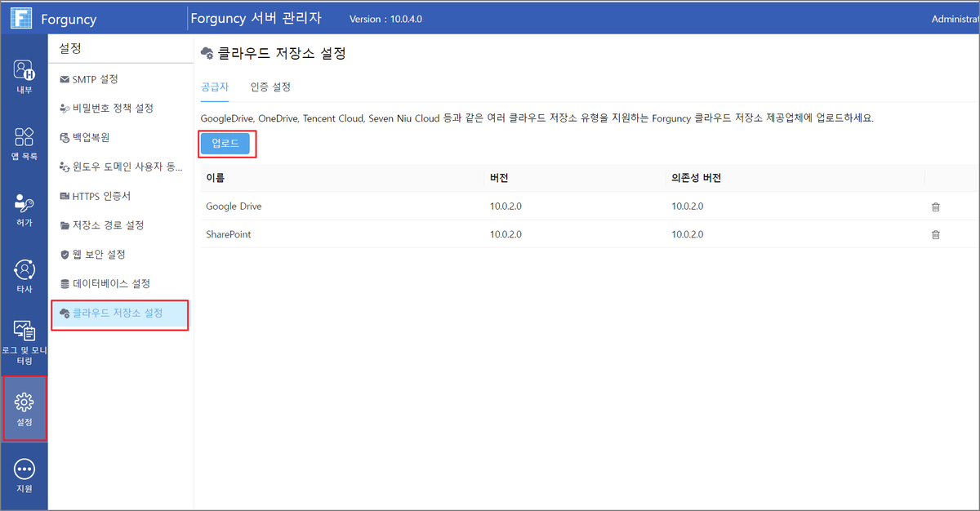Switch to the 공급자 tab
980x511 pixels.
(x=215, y=87)
